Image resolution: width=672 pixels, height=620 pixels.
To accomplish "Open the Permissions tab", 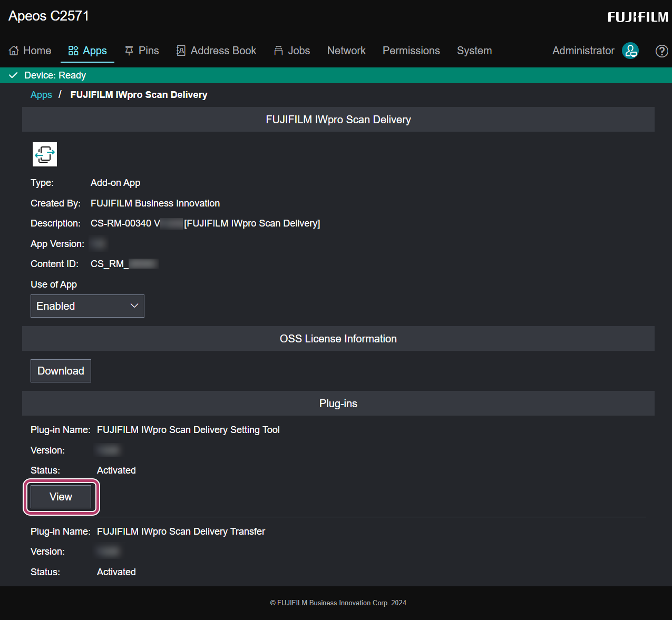I will [411, 51].
